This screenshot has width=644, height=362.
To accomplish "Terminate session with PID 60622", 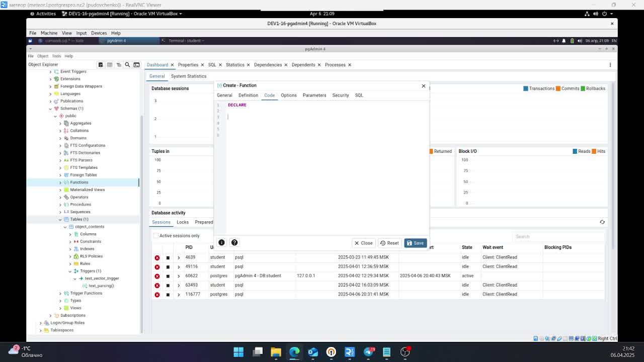I will coord(157,276).
